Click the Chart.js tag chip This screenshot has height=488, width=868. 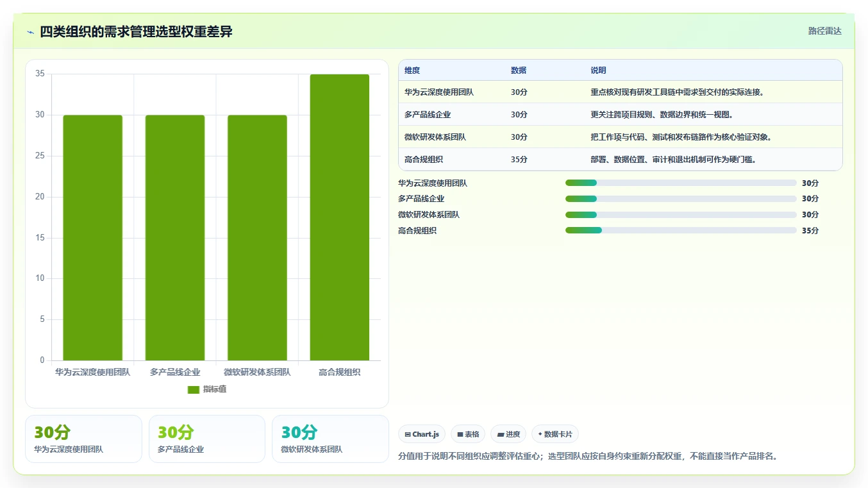click(422, 434)
